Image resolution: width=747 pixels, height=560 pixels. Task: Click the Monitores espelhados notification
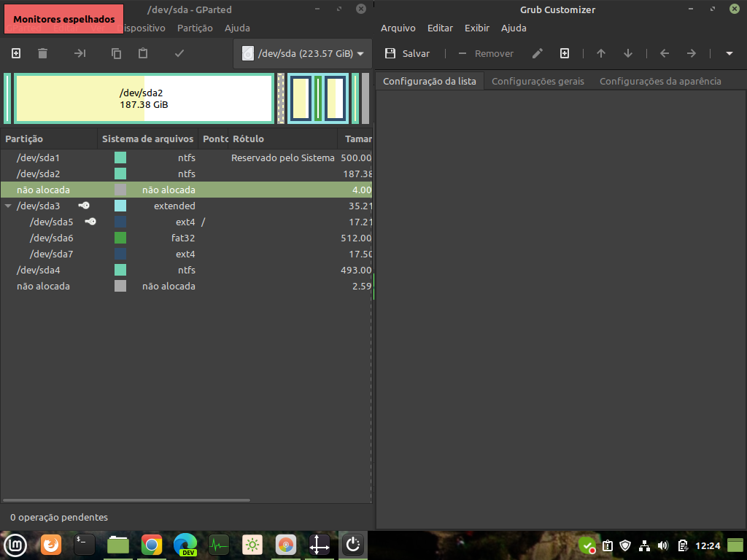[64, 19]
